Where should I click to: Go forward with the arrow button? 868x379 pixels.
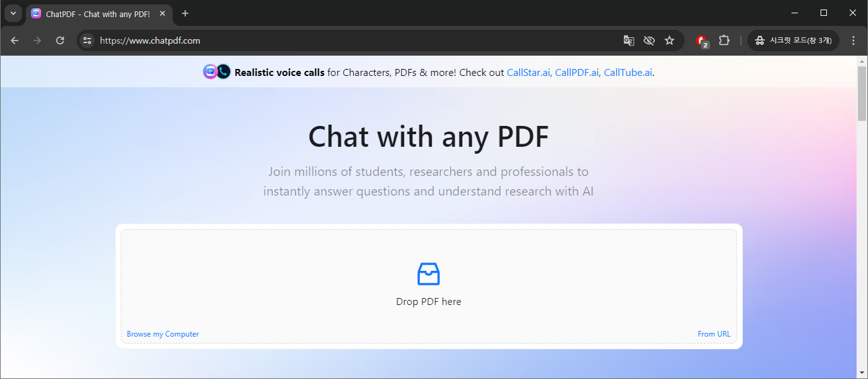(x=37, y=40)
